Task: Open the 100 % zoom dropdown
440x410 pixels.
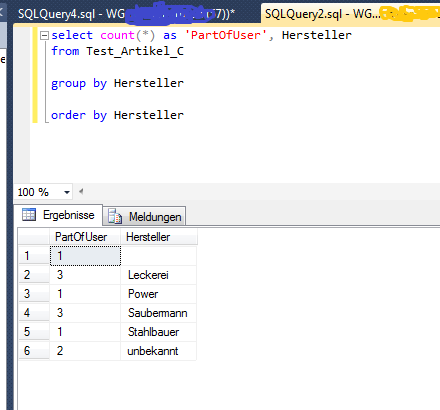Action: [x=67, y=192]
